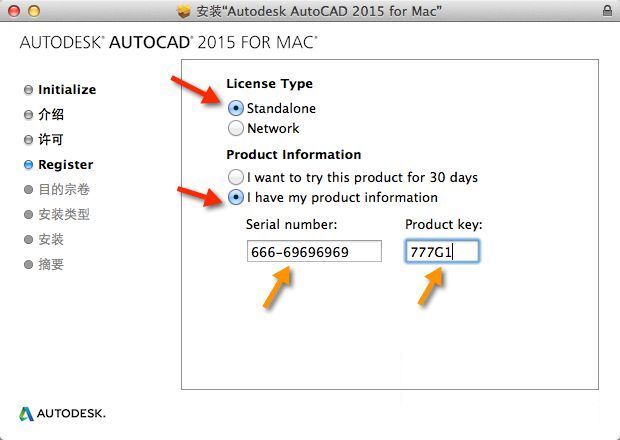This screenshot has height=440, width=620.
Task: Click the Product Information heading
Action: point(293,154)
